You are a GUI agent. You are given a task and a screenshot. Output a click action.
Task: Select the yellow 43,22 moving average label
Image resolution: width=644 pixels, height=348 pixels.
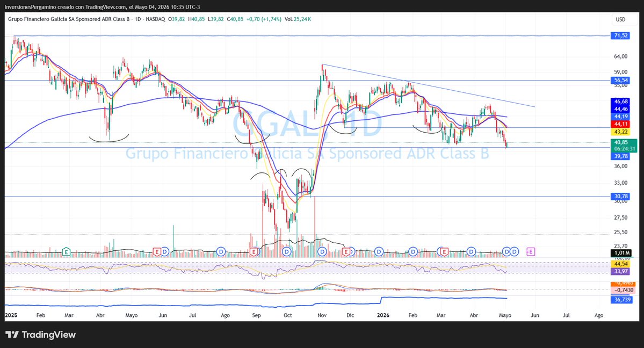pyautogui.click(x=620, y=132)
